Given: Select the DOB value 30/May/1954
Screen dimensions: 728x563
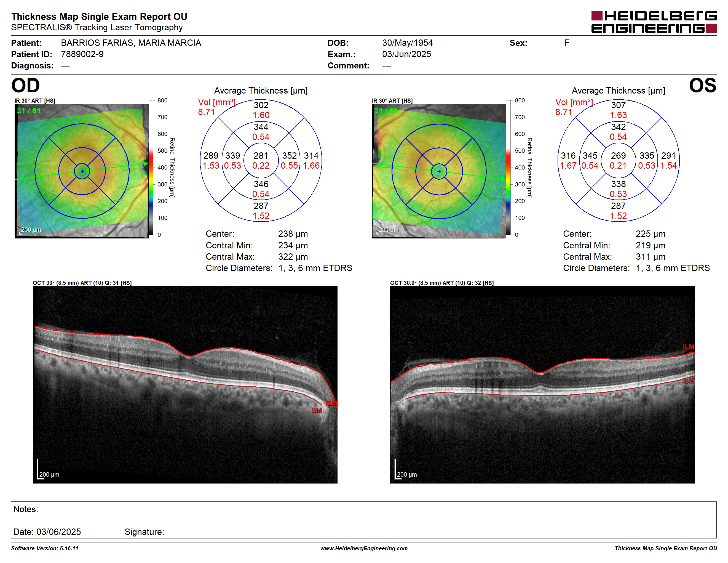Looking at the screenshot, I should (407, 43).
